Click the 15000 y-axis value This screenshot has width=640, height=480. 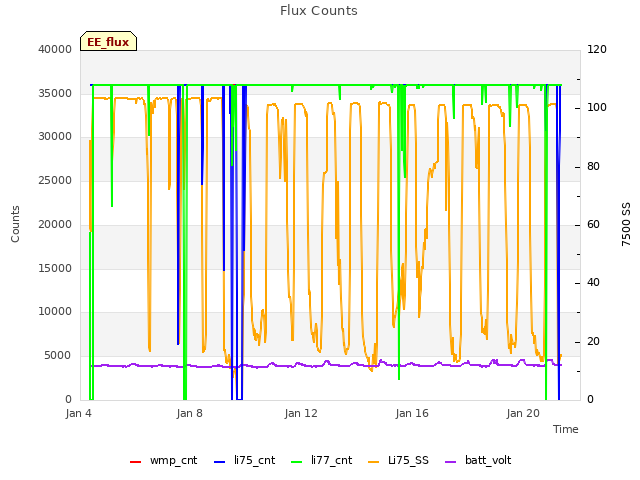pos(55,269)
